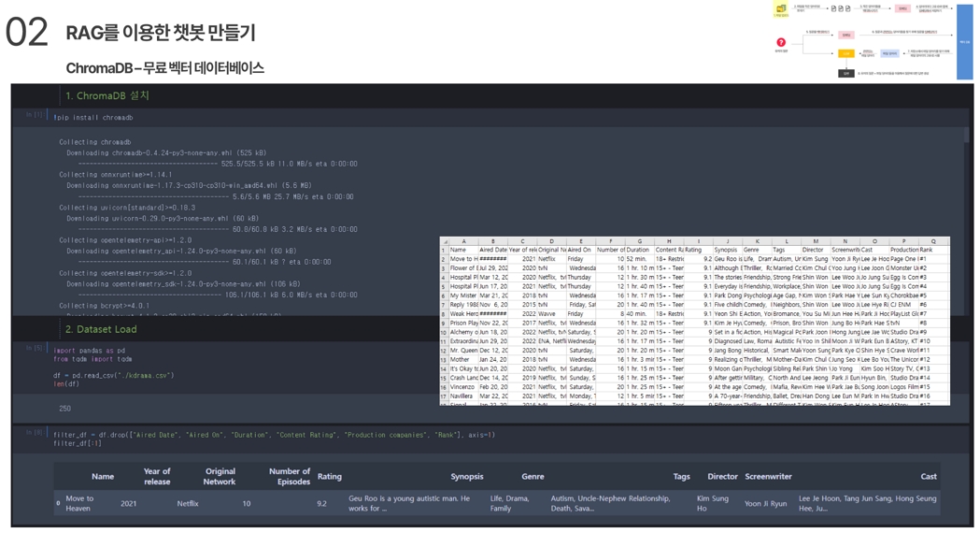This screenshot has height=533, width=980.
Task: Click the 'Collecting bcrypt>=4.0.1' output line
Action: 105,306
